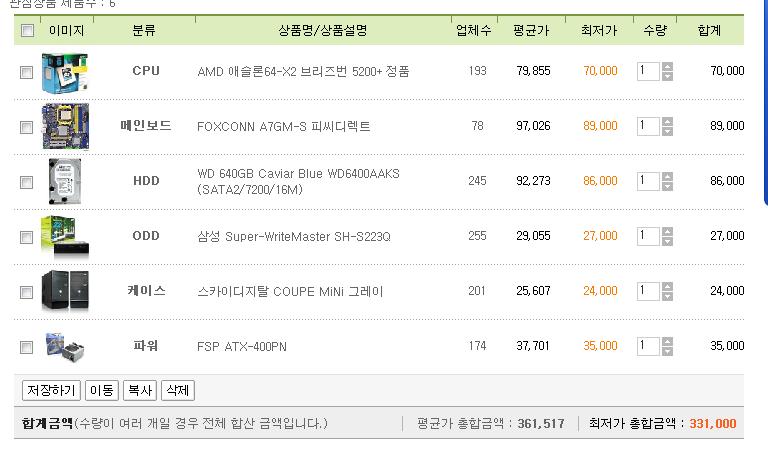This screenshot has width=768, height=453.
Task: Check the CPU row checkbox
Action: [26, 72]
